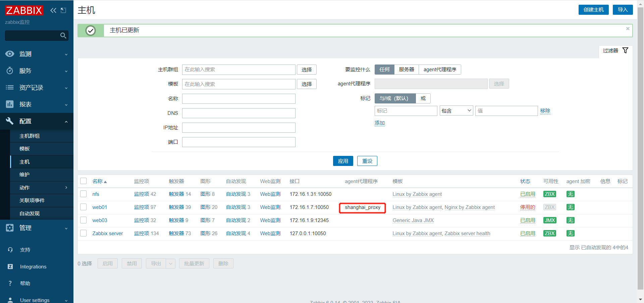The image size is (644, 303).
Task: Click the Integrations Z icon
Action: pos(10,266)
